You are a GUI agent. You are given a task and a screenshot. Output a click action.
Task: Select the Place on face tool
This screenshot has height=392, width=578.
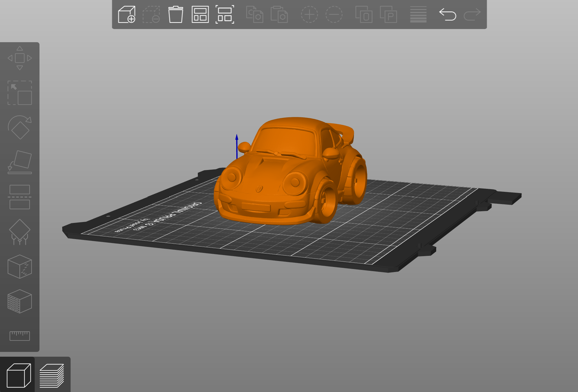pyautogui.click(x=20, y=162)
